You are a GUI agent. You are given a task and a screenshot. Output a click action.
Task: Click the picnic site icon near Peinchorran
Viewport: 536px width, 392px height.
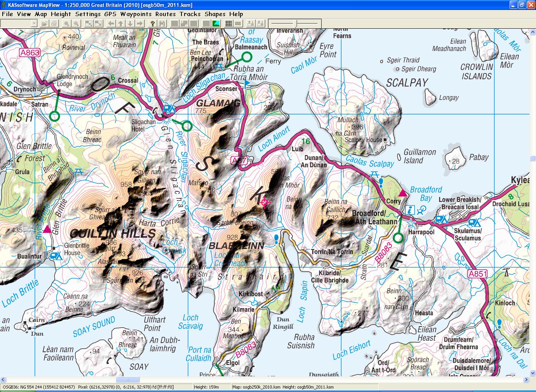coord(219,67)
